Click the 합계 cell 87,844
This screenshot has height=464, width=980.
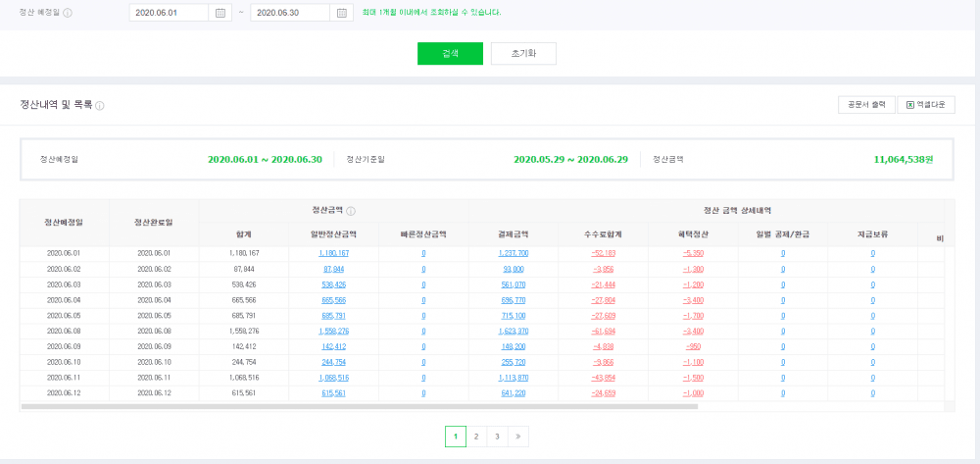tap(244, 270)
